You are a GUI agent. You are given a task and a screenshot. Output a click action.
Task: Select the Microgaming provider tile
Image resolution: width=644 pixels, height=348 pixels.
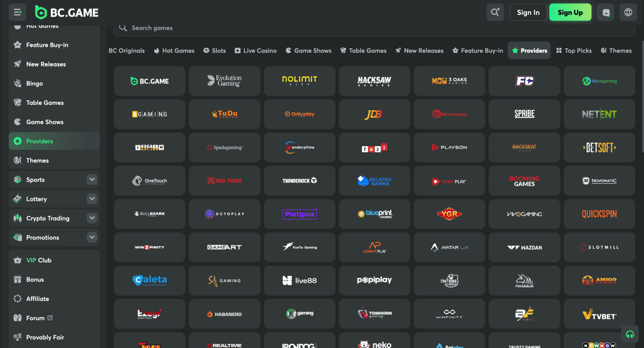tap(599, 81)
